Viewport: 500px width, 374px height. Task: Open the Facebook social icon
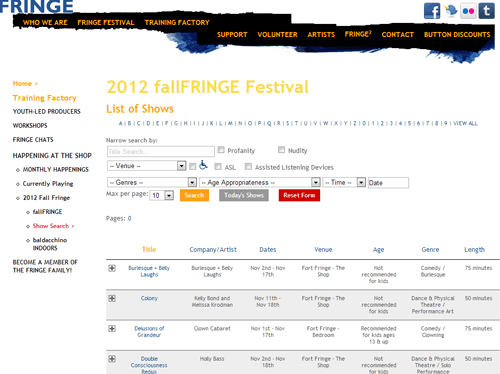click(432, 11)
